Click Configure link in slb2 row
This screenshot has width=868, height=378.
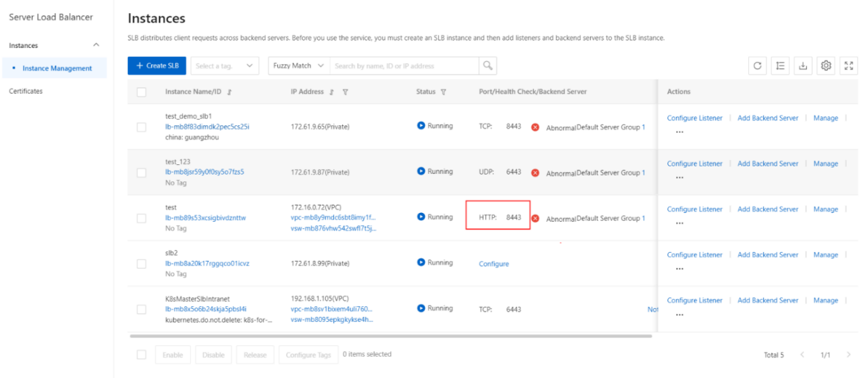point(494,264)
